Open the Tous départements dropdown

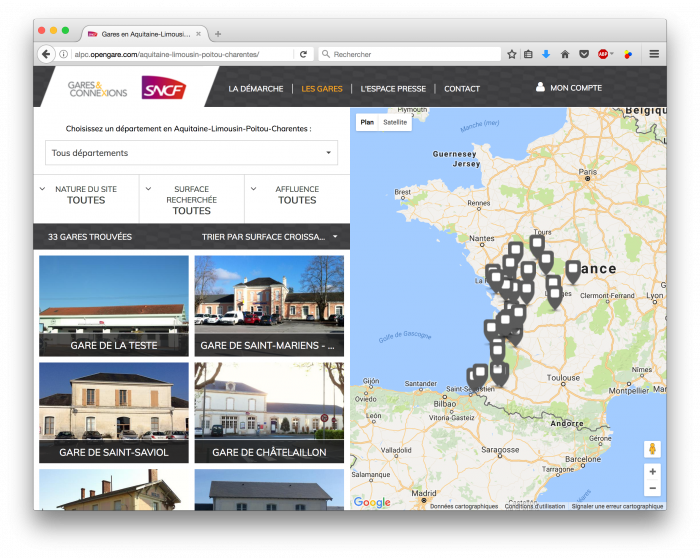(x=191, y=153)
